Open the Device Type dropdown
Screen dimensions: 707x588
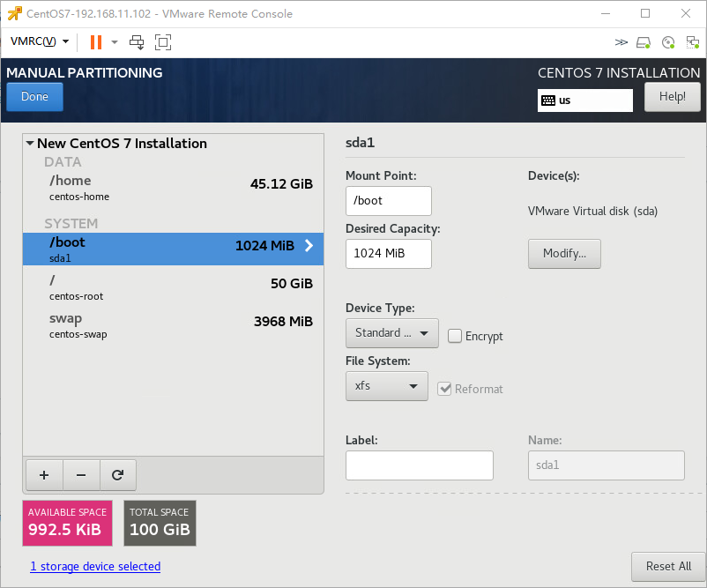click(391, 332)
